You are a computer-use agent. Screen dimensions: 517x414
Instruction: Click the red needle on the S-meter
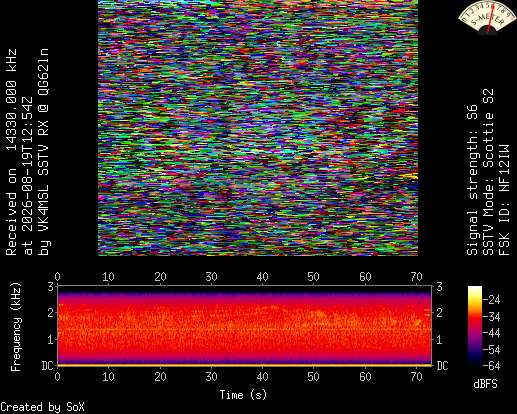pos(491,18)
